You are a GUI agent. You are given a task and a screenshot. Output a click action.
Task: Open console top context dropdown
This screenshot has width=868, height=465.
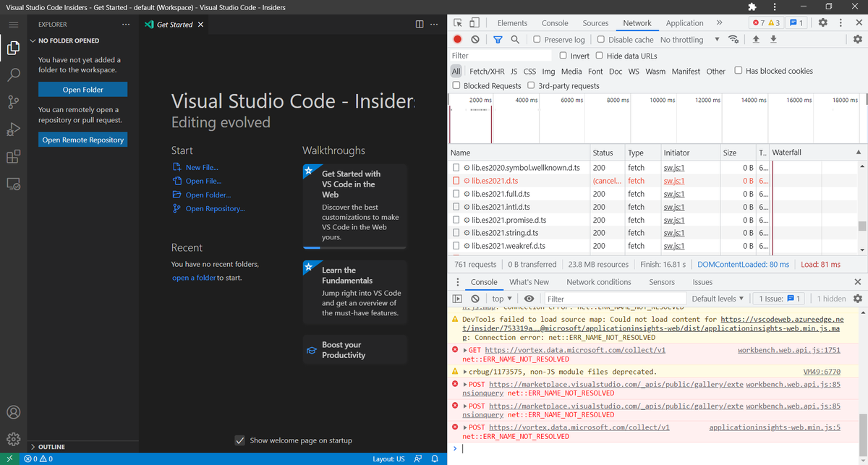pyautogui.click(x=501, y=299)
